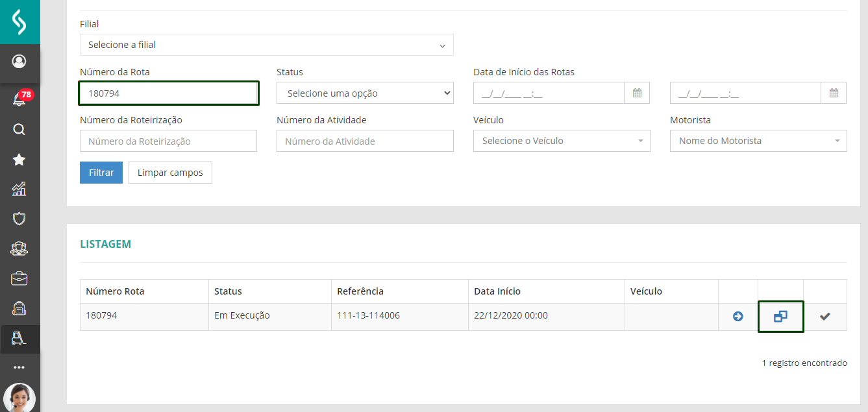Open favorites star in the sidebar
The image size is (868, 412).
pyautogui.click(x=19, y=159)
